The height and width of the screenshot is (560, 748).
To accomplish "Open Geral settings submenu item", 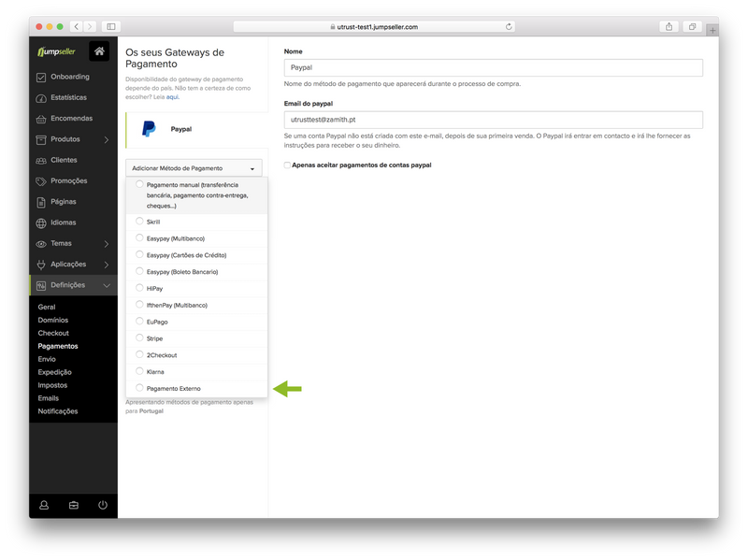I will coord(47,308).
